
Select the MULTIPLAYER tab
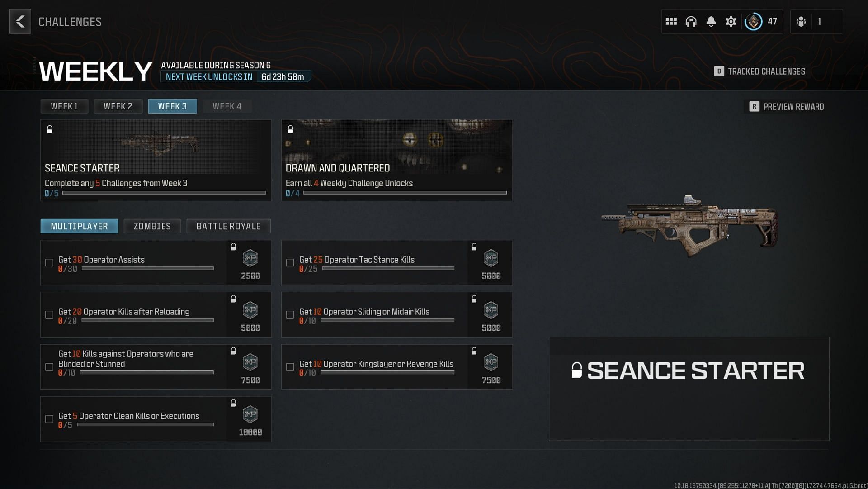[79, 226]
